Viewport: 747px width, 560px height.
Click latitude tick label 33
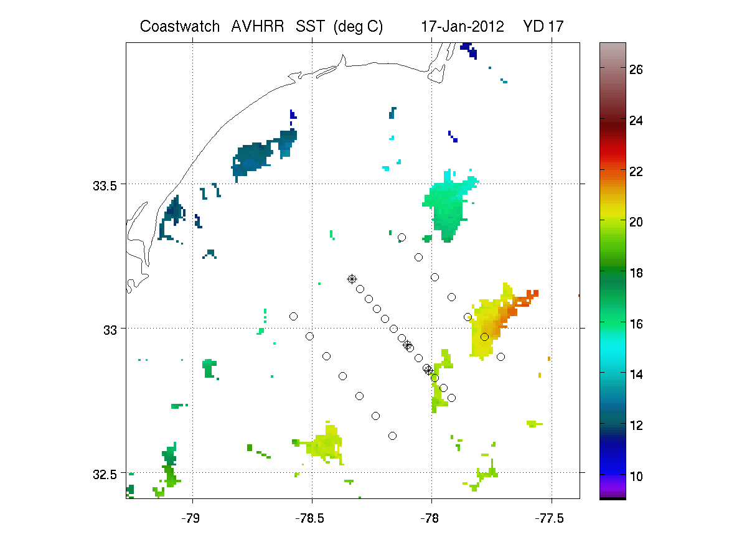point(110,329)
